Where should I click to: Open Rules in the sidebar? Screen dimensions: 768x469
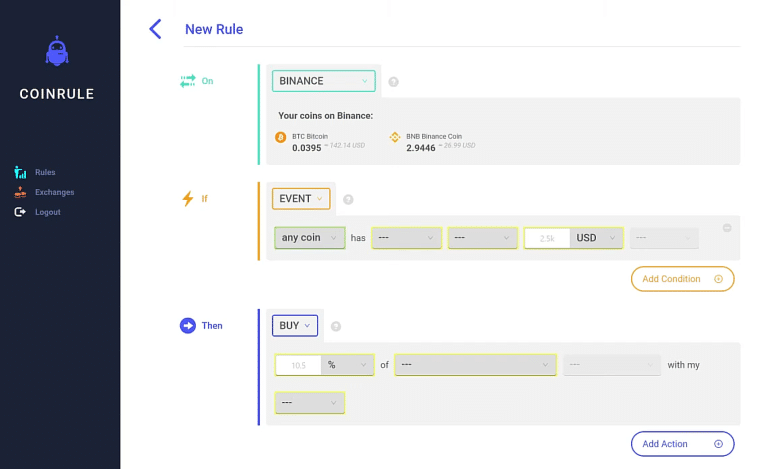click(45, 172)
